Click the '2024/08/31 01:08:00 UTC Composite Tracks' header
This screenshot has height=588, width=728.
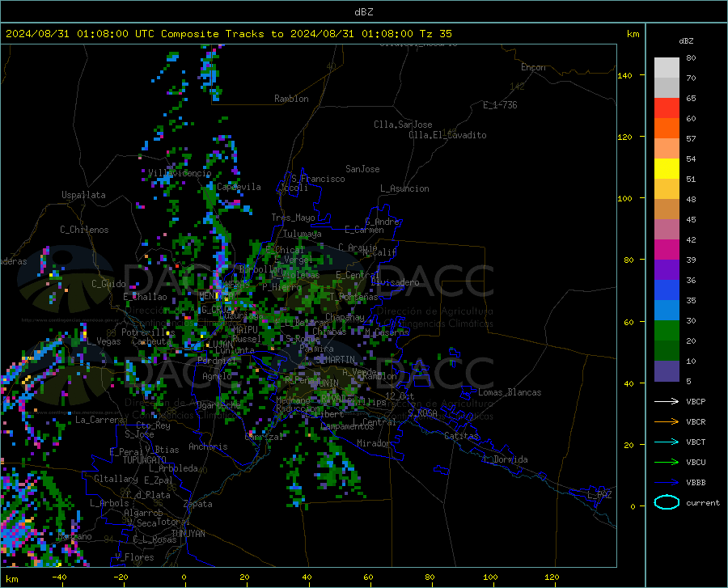coord(144,34)
